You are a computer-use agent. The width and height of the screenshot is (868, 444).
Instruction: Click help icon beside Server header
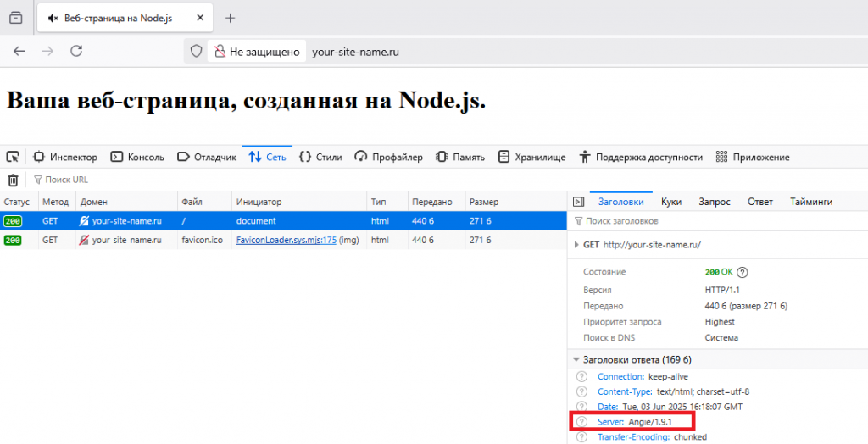(x=581, y=422)
